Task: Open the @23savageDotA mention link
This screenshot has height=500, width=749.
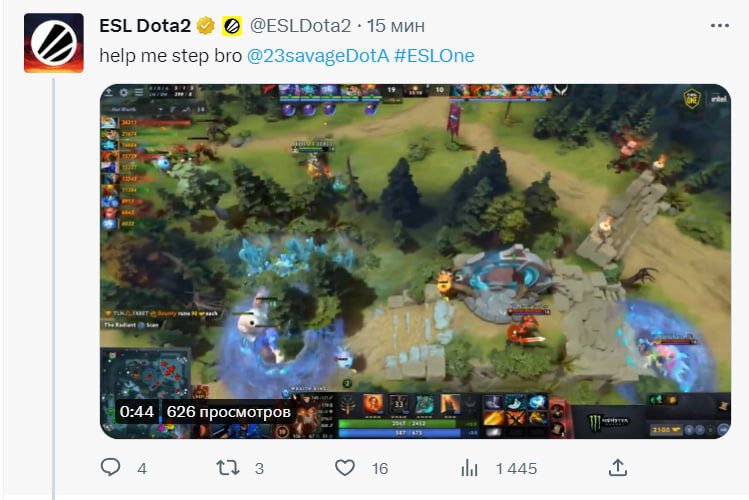Action: click(x=318, y=56)
